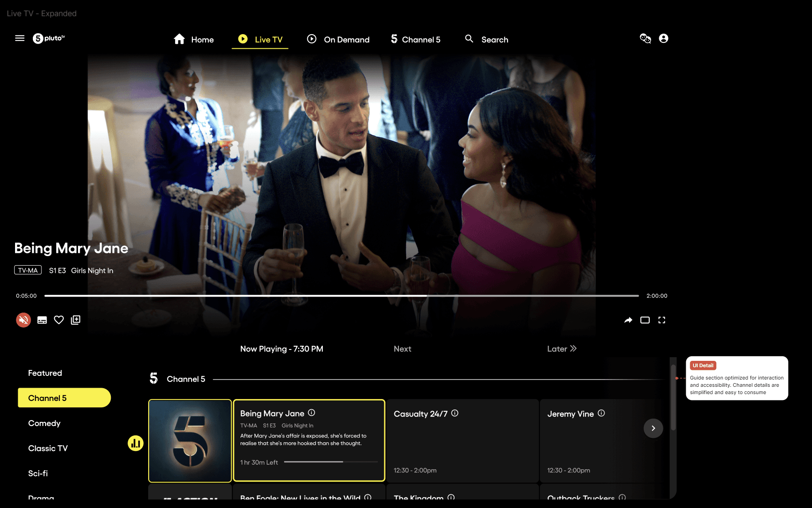Click the yellow bar-chart guide button
This screenshot has width=812, height=508.
coord(135,443)
